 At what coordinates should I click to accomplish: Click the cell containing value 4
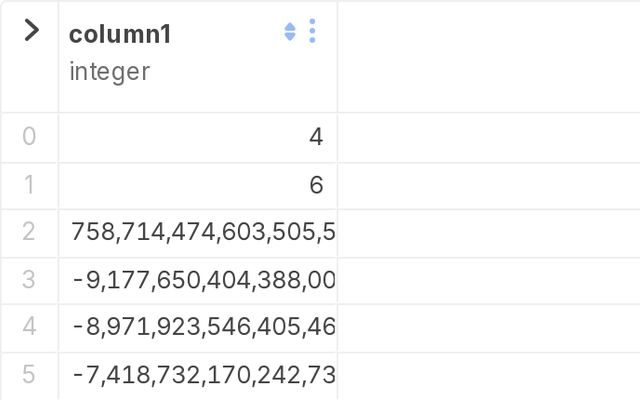[x=198, y=137]
